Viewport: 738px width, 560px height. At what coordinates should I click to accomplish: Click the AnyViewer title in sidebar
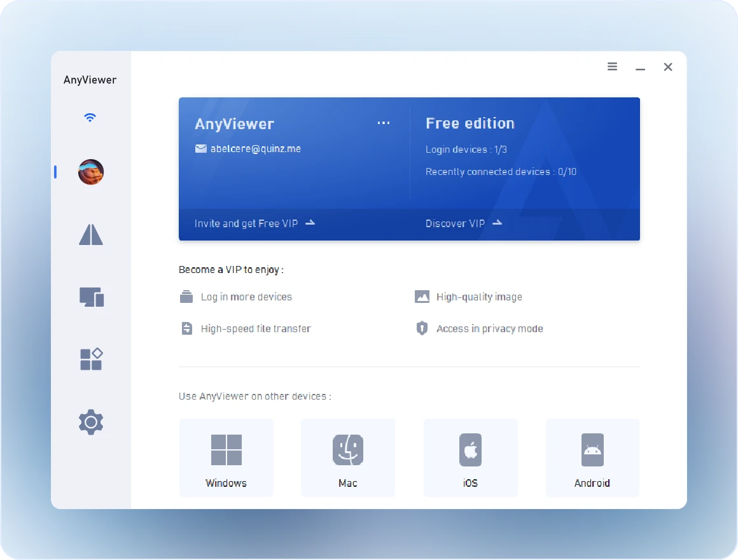coord(90,80)
